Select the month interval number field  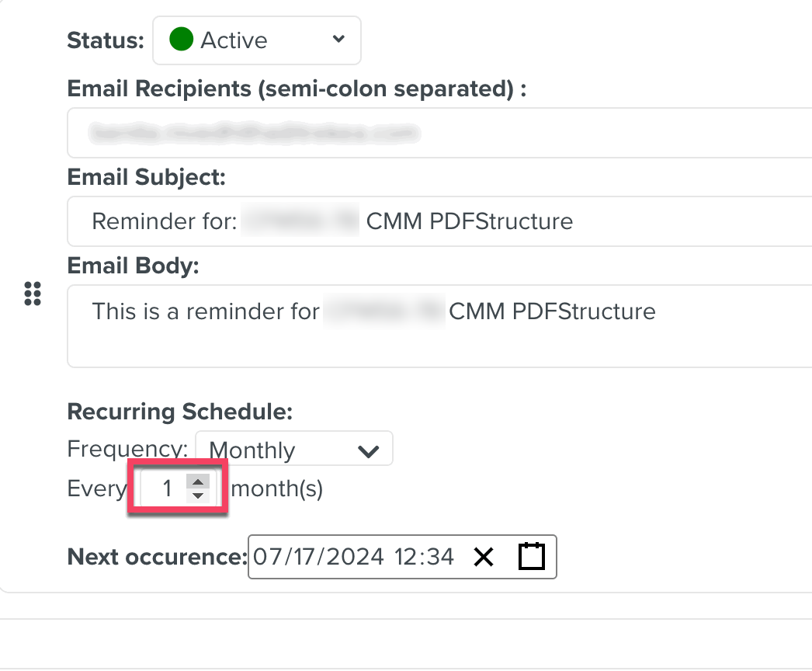(167, 489)
